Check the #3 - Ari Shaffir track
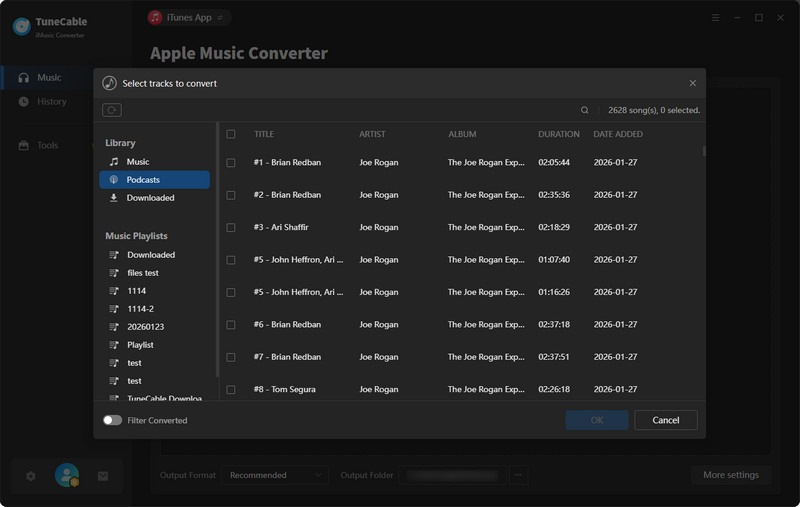Screen dimensions: 800x507 (x=231, y=227)
